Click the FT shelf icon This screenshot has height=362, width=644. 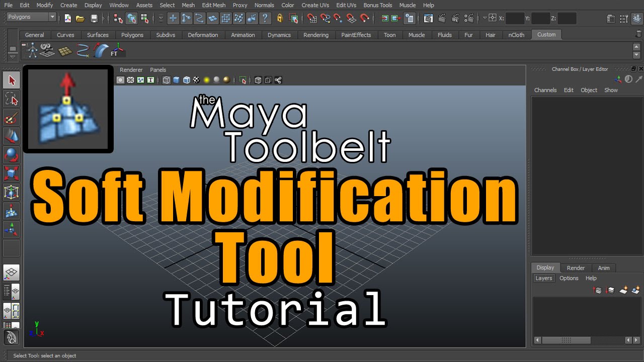pos(117,50)
